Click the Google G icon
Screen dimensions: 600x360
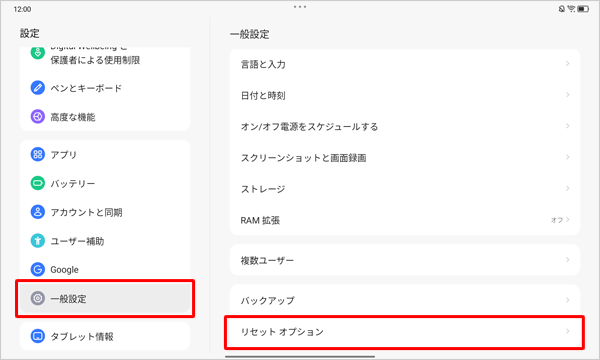click(x=38, y=269)
